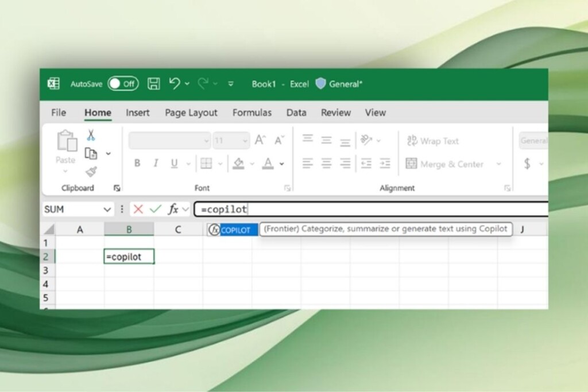Undo the last action
Image resolution: width=588 pixels, height=392 pixels.
(175, 83)
